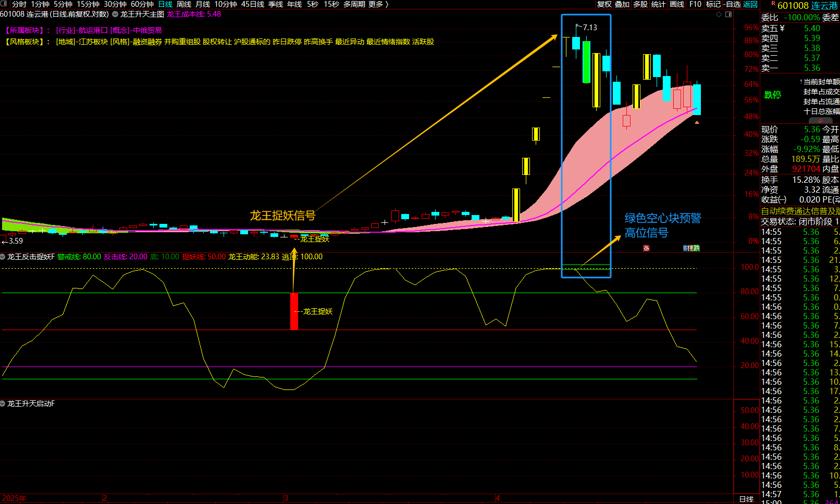Click the 跌 marker icon below the chart

[x=697, y=248]
